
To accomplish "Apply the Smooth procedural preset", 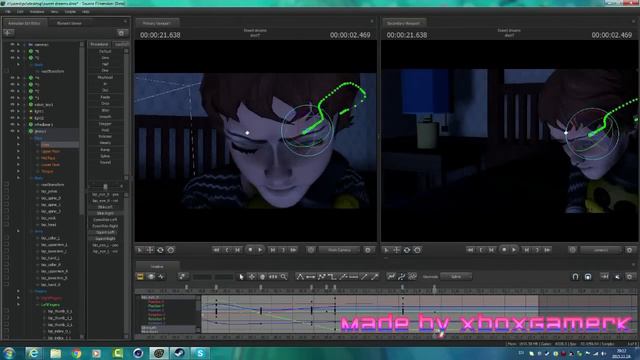I will click(105, 117).
